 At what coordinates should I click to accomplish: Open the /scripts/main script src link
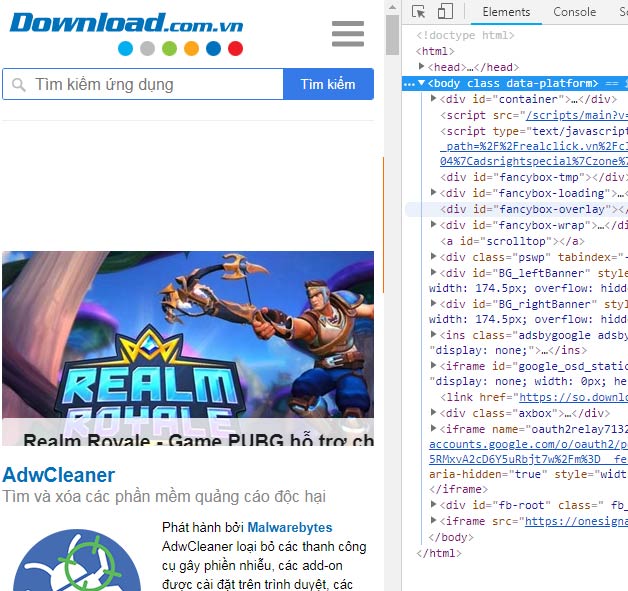(x=576, y=115)
